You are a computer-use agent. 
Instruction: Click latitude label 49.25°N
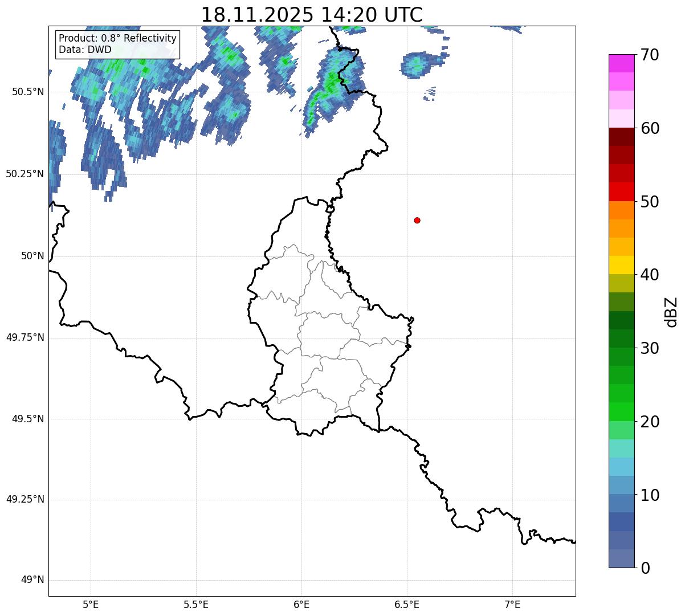(x=25, y=499)
